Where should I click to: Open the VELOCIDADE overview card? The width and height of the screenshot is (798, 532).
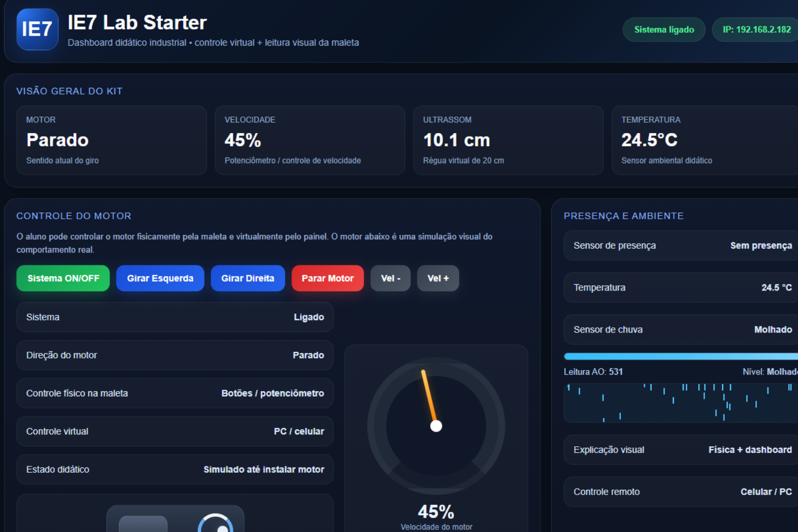310,140
